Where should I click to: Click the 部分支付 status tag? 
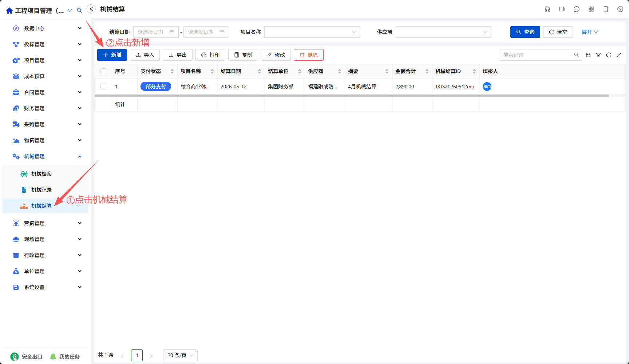pos(156,87)
